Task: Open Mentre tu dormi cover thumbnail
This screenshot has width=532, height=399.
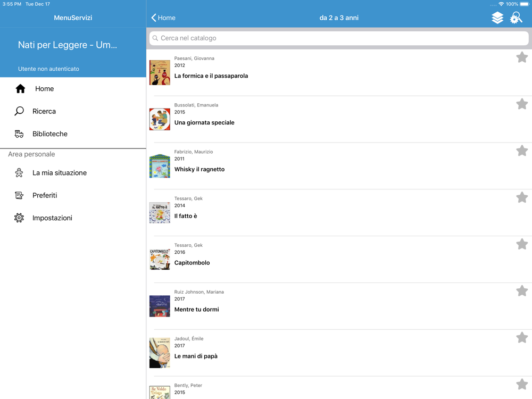Action: coord(160,306)
